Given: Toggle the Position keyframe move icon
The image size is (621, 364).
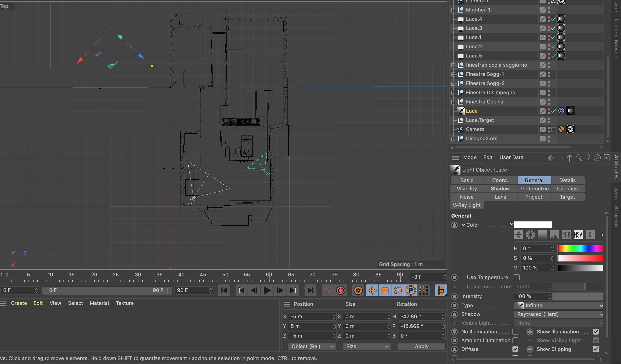Looking at the screenshot, I should (x=372, y=291).
